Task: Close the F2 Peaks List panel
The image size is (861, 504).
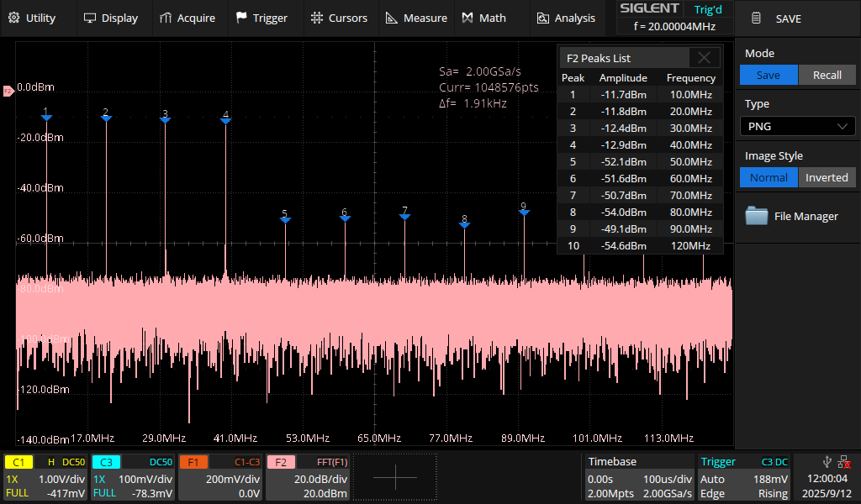Action: pos(705,58)
